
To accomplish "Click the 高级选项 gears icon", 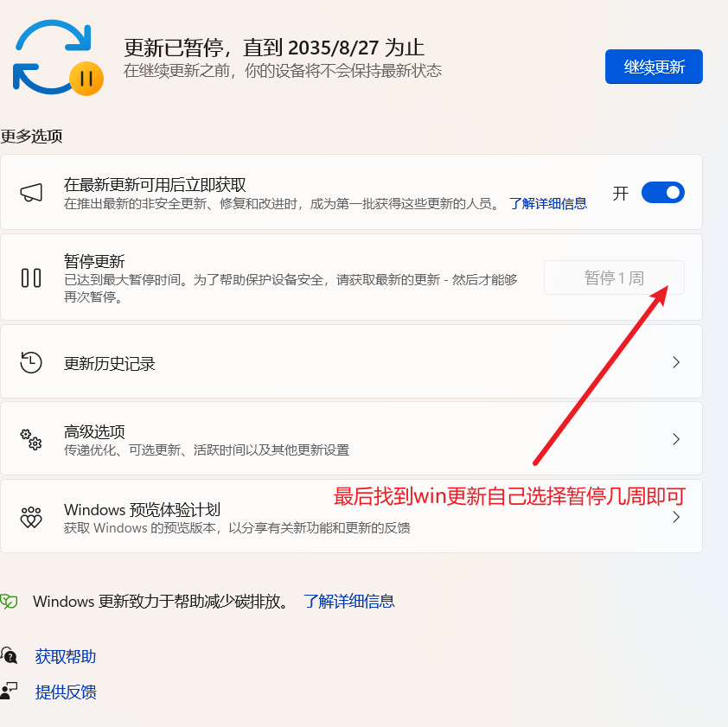I will point(31,439).
